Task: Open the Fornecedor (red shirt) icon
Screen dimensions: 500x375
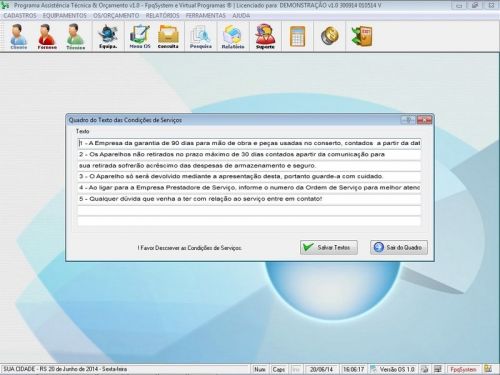Action: [47, 37]
